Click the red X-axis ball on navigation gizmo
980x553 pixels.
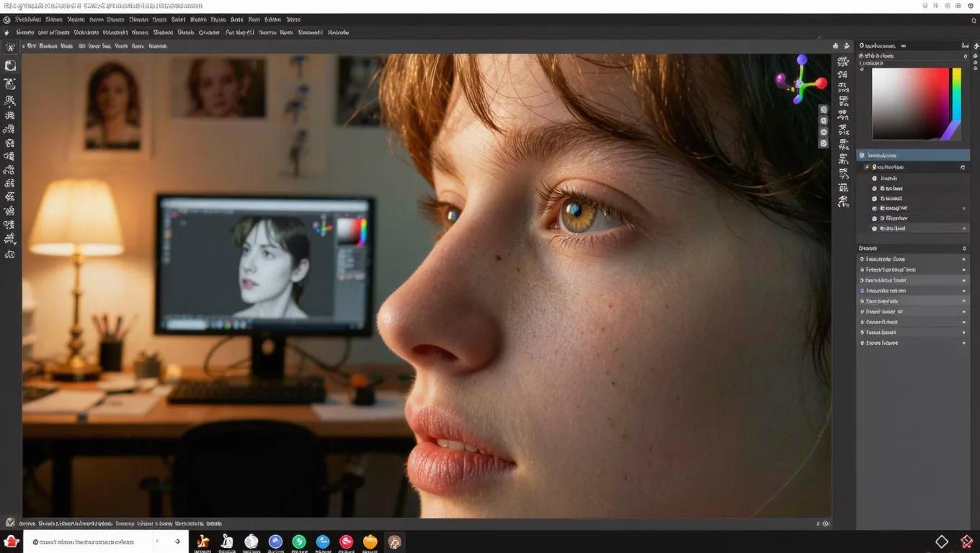tap(821, 84)
